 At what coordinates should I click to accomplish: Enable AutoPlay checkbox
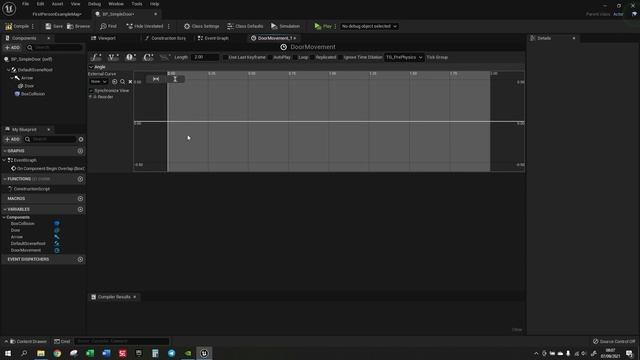270,57
